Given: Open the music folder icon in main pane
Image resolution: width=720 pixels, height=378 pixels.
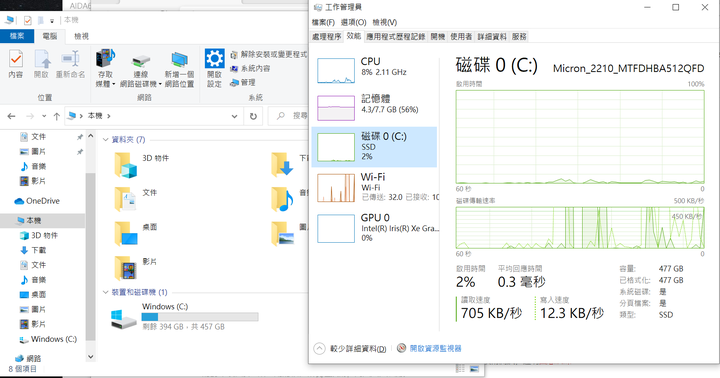Looking at the screenshot, I should (282, 199).
